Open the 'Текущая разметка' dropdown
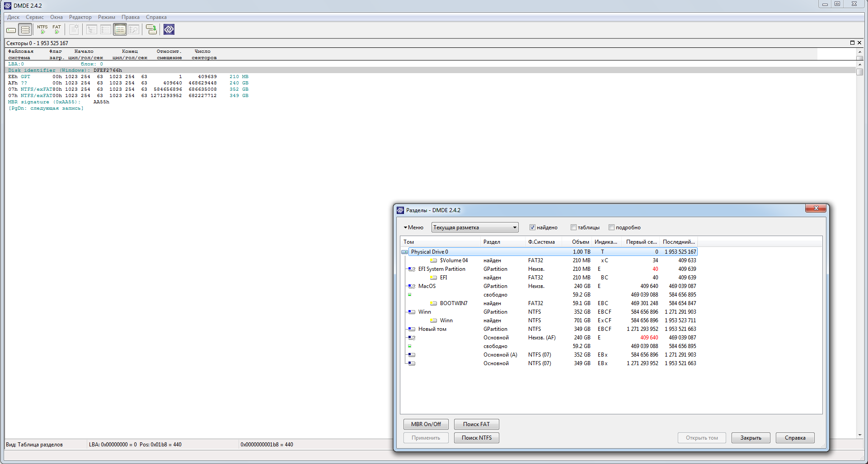The width and height of the screenshot is (868, 464). [x=474, y=227]
